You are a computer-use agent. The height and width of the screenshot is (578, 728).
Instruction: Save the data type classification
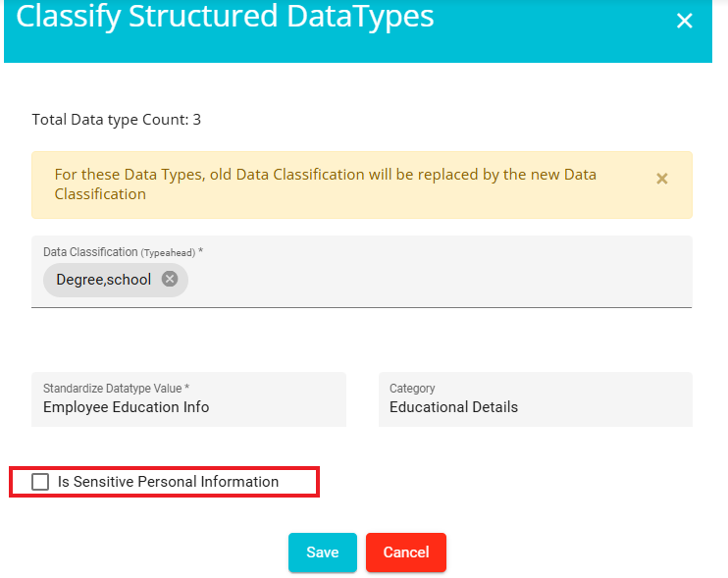click(x=322, y=552)
